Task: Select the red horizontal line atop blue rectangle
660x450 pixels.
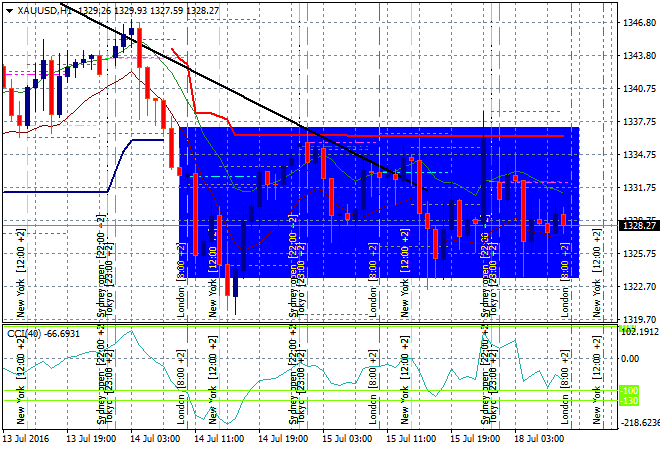Action: [x=400, y=134]
